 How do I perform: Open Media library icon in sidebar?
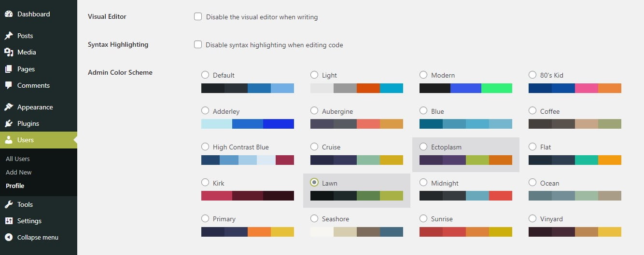coord(9,52)
